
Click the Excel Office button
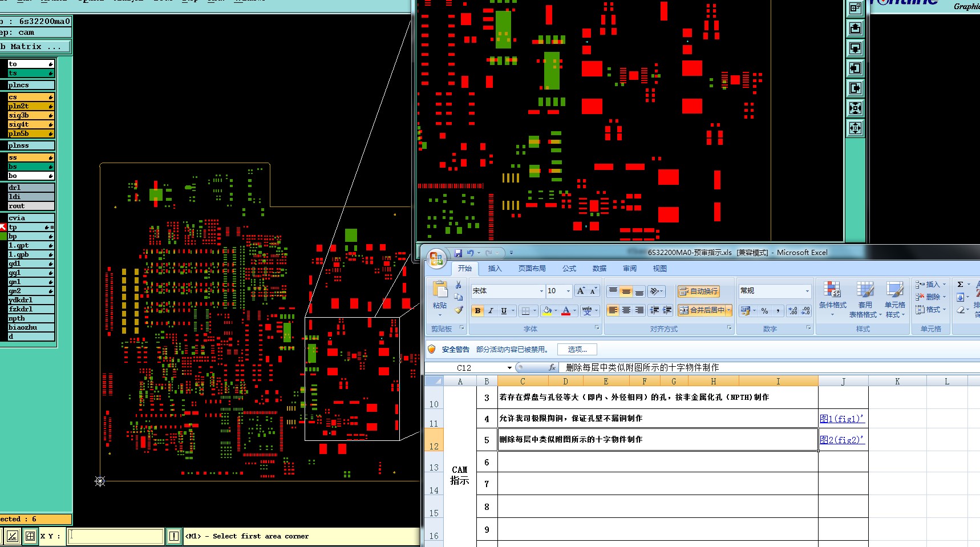(x=437, y=258)
